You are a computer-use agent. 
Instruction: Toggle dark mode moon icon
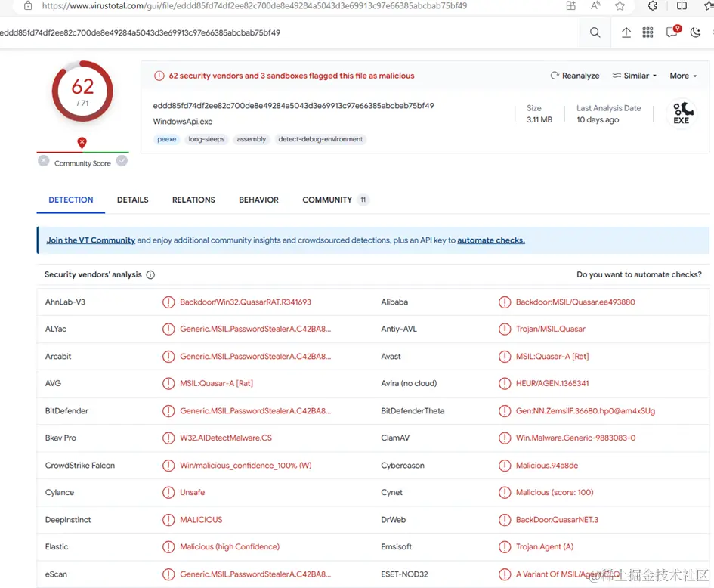pos(695,32)
